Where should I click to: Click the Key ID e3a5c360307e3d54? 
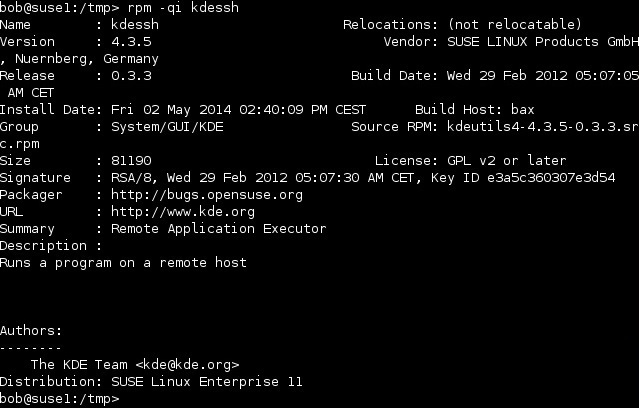click(x=551, y=178)
